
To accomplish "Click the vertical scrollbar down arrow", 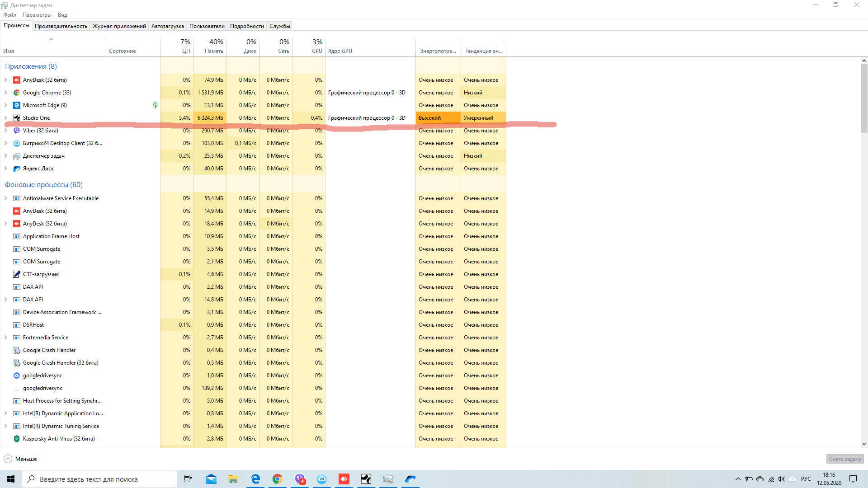I will [864, 444].
